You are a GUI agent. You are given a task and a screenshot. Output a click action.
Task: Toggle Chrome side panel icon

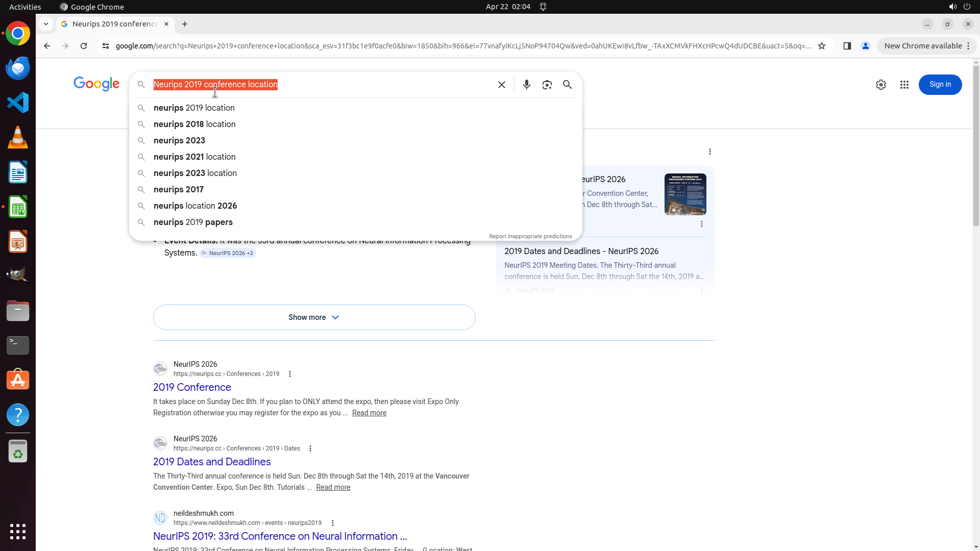[x=847, y=46]
